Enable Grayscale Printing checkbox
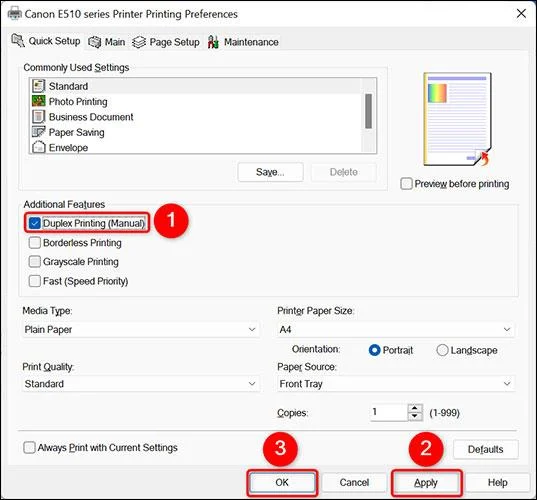Screen dimensions: 537x500 tap(35, 262)
